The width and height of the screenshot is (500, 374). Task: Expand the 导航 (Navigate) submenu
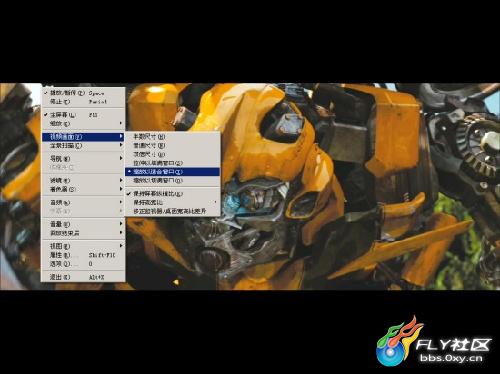tap(83, 158)
